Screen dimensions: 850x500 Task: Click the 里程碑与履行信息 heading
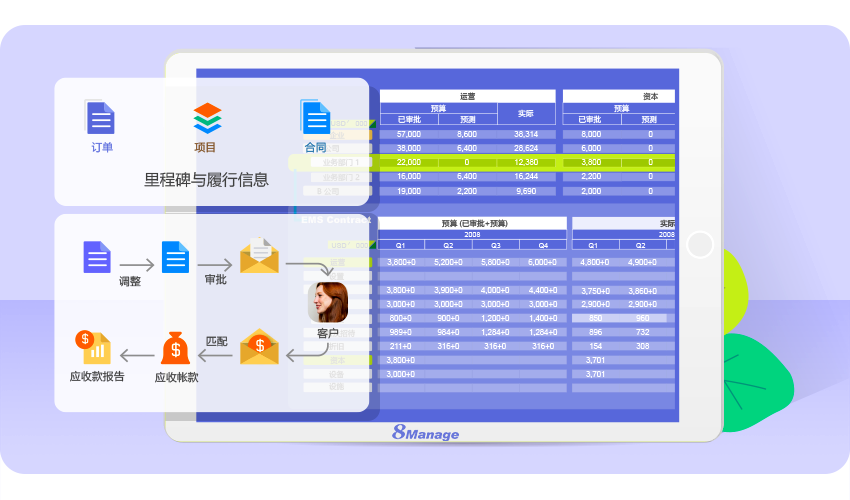pyautogui.click(x=206, y=180)
